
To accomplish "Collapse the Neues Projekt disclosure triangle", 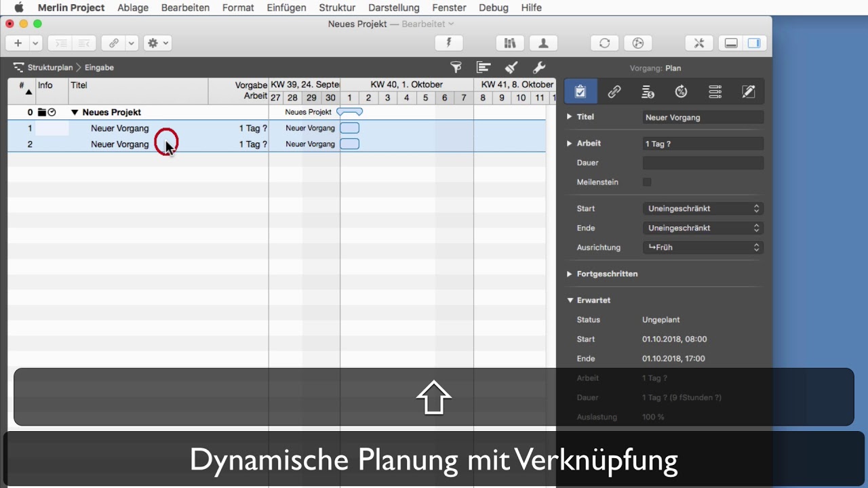I will click(x=75, y=113).
